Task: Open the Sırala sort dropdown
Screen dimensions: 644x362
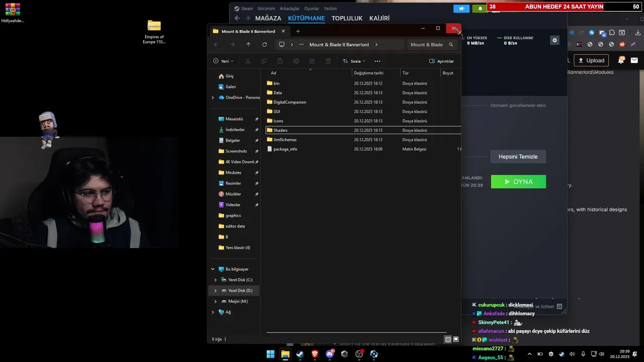Action: point(354,61)
